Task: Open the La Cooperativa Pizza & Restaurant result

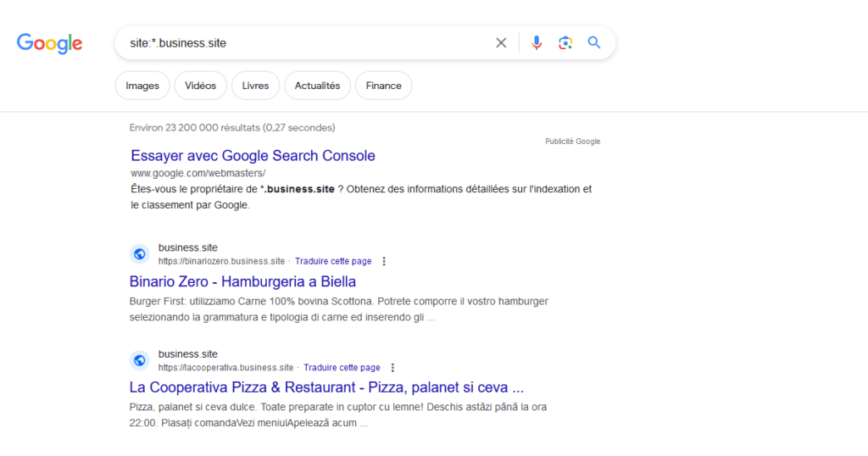Action: point(326,387)
